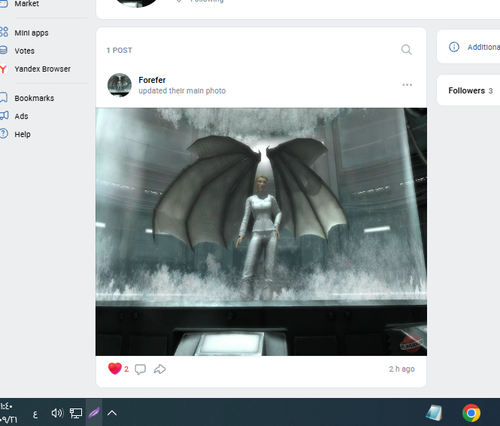Click the network tray icon

pyautogui.click(x=76, y=413)
